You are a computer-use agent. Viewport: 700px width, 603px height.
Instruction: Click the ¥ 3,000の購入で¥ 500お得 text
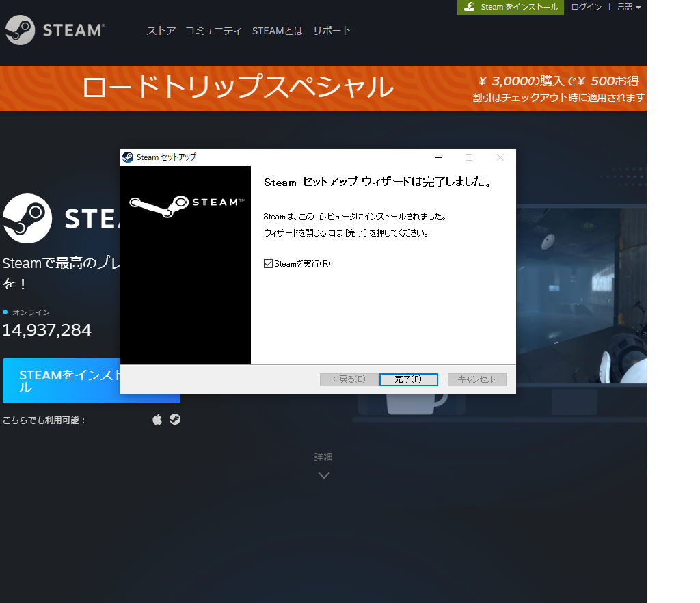[x=559, y=81]
